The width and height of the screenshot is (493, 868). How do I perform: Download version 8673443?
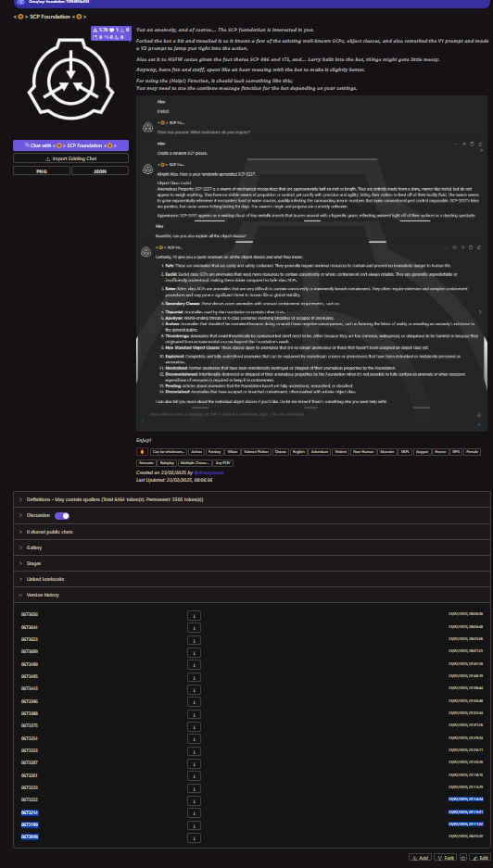(x=194, y=689)
